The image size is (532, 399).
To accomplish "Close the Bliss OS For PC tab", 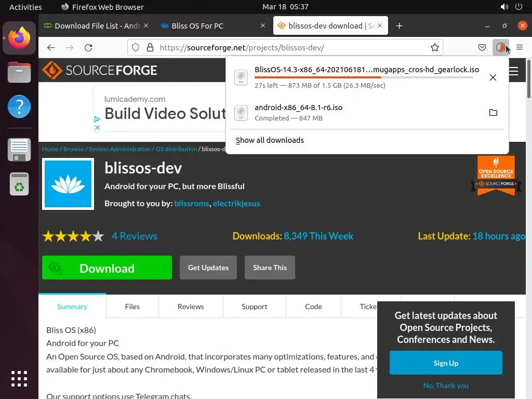I will pos(262,25).
